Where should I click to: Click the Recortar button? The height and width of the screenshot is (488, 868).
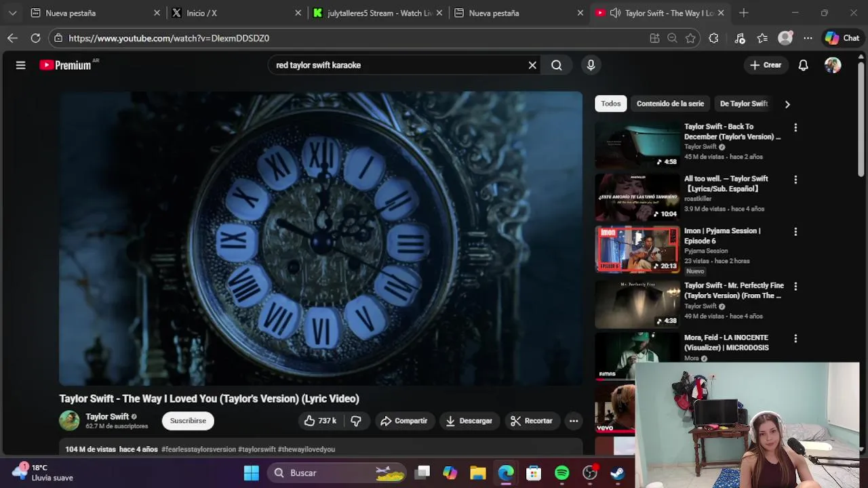tap(532, 421)
